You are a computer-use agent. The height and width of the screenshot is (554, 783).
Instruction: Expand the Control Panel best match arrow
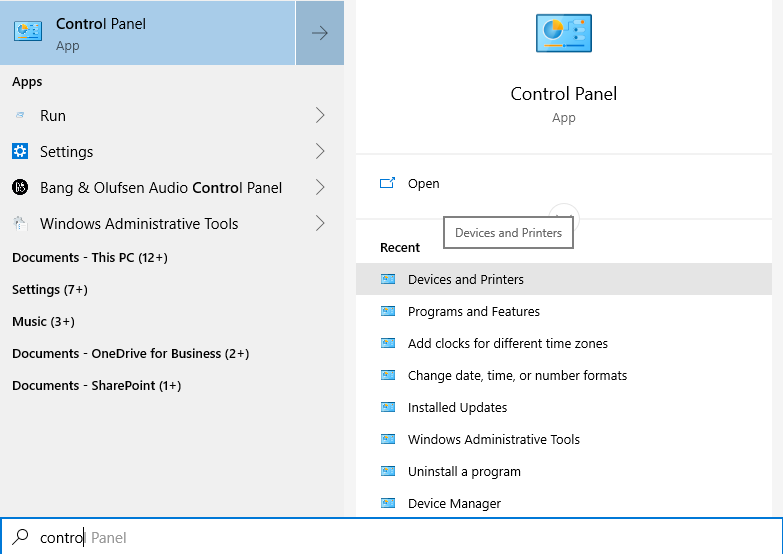click(x=319, y=33)
